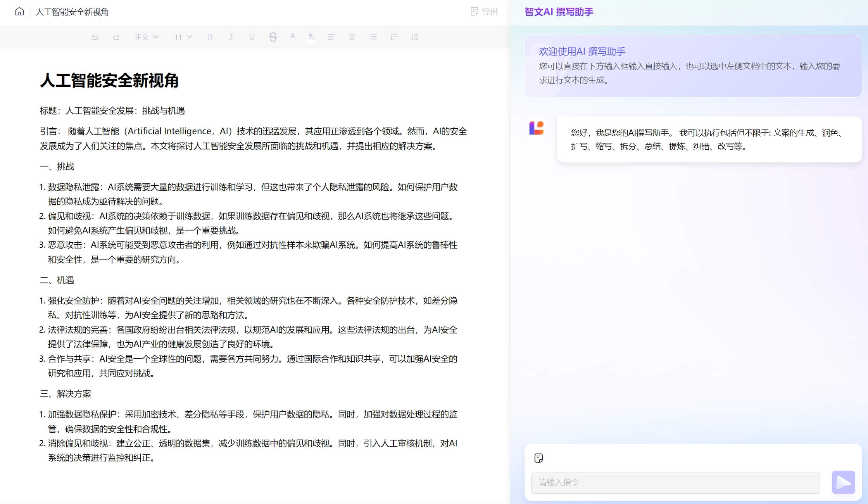
Task: Open the highlight fill color tool
Action: click(x=311, y=37)
